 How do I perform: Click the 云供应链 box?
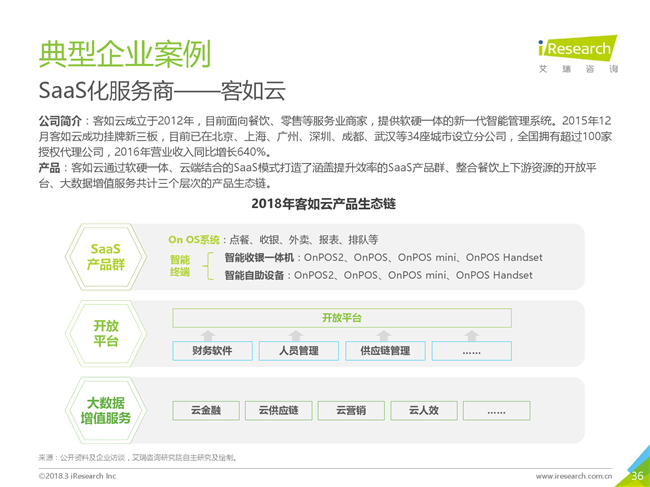[279, 411]
